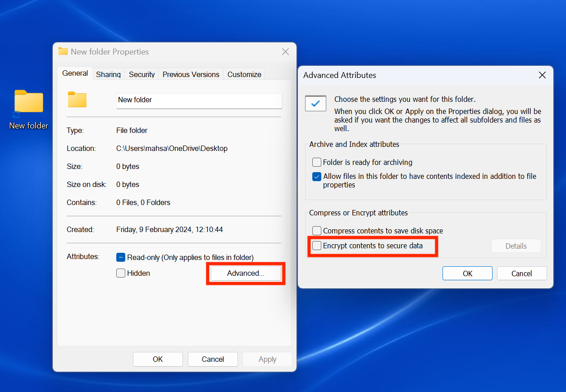Click the folder icon in the Properties title bar
566x392 pixels.
tap(63, 51)
